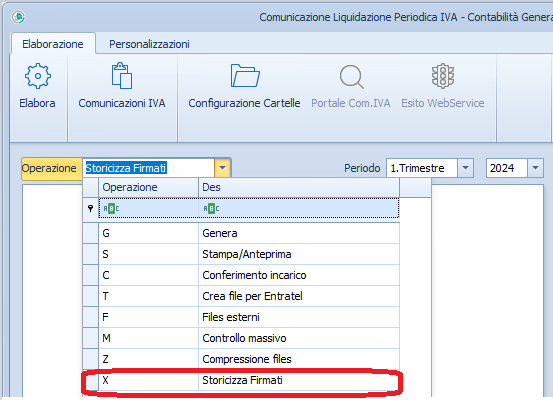Switch to the Personalizzazioni tab
Viewport: 553px width, 400px height.
tap(149, 44)
